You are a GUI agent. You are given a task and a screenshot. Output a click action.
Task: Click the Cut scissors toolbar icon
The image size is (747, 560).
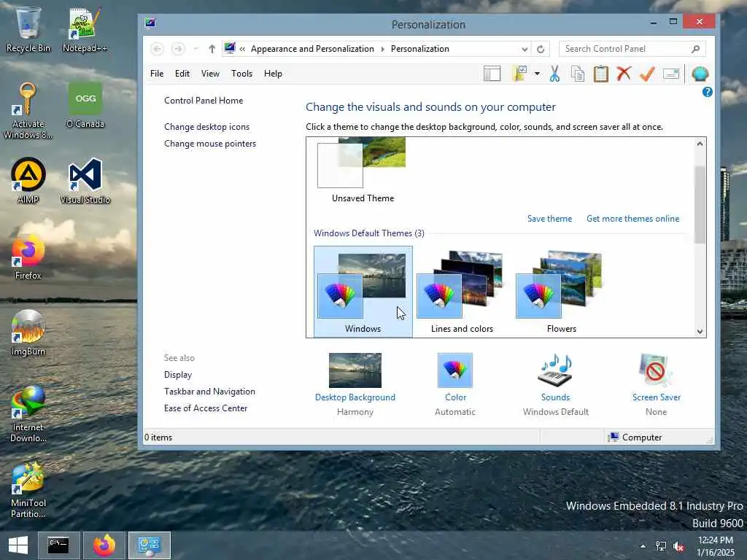point(554,74)
